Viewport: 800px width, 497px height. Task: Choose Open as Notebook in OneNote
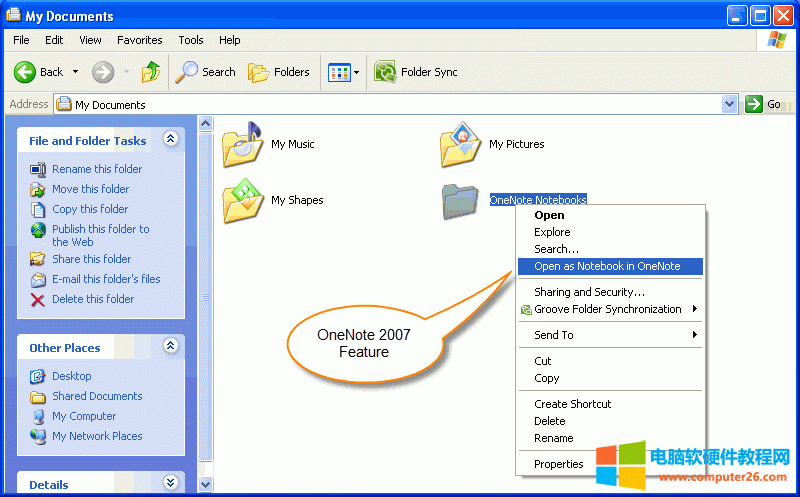coord(610,266)
